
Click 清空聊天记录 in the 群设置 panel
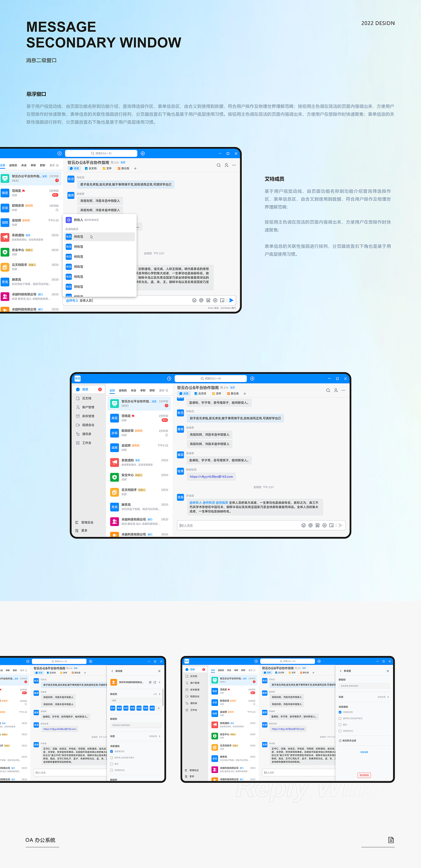(348, 741)
